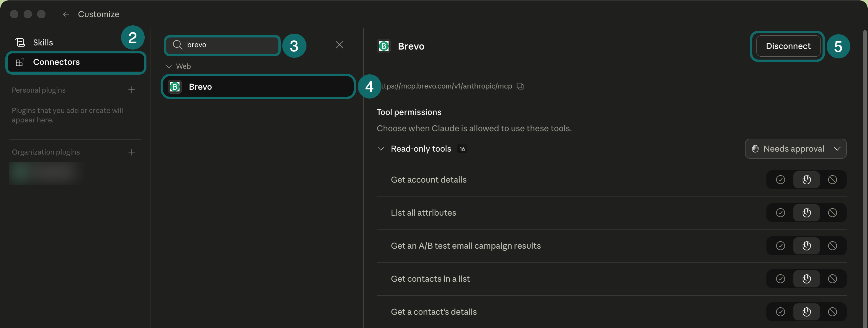868x328 pixels.
Task: Require approval for Get contacts in a list
Action: click(x=806, y=279)
